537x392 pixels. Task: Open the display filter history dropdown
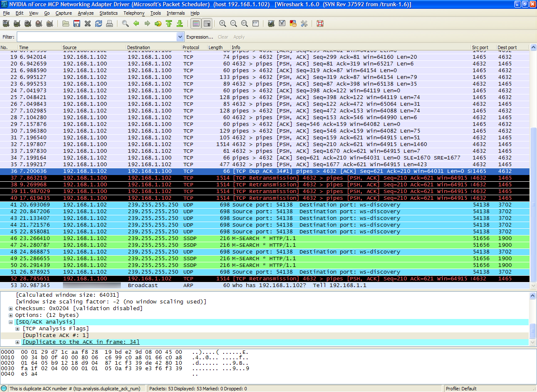coord(180,37)
